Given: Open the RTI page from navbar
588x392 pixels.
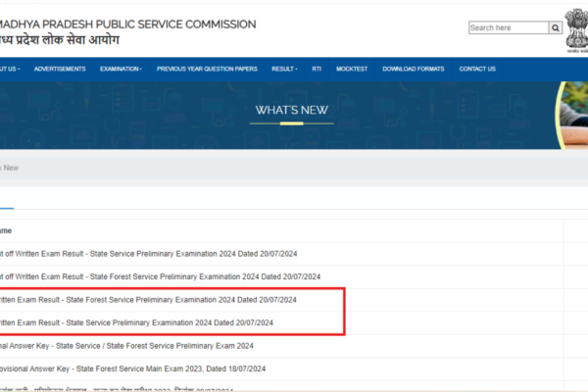Looking at the screenshot, I should click(317, 69).
